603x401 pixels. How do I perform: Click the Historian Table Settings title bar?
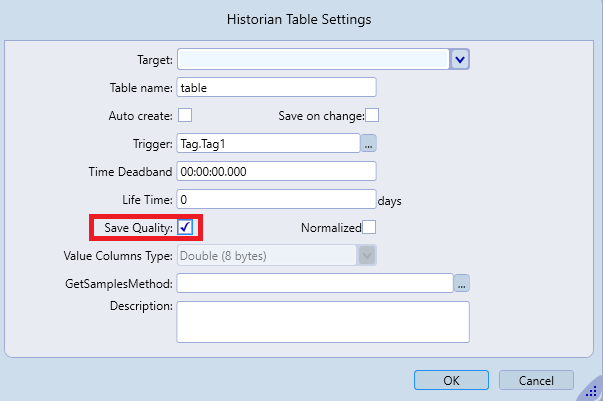click(301, 18)
